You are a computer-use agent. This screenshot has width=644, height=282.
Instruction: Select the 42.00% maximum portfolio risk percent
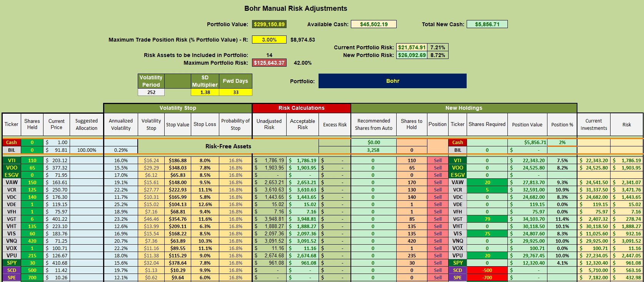[303, 63]
